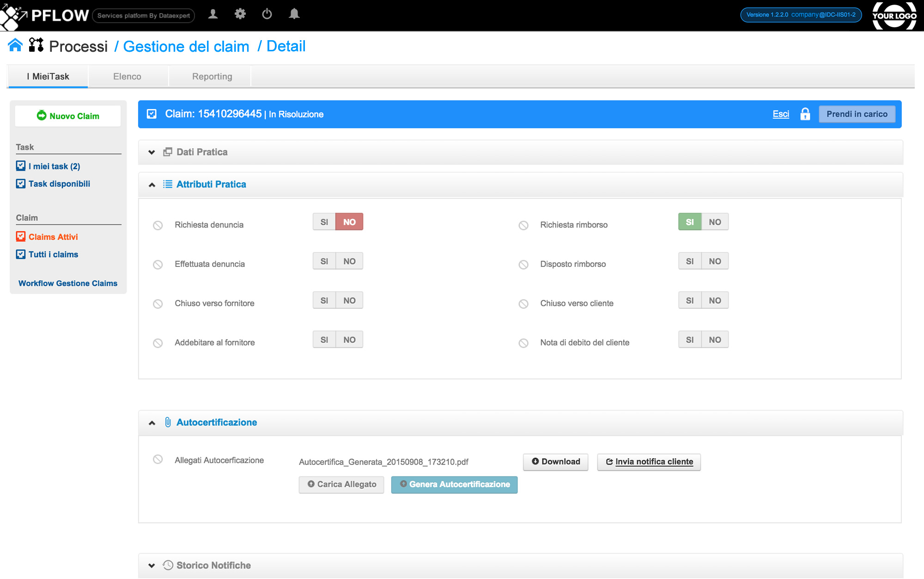Expand the Dati Pratica section
The height and width of the screenshot is (579, 924).
[152, 152]
